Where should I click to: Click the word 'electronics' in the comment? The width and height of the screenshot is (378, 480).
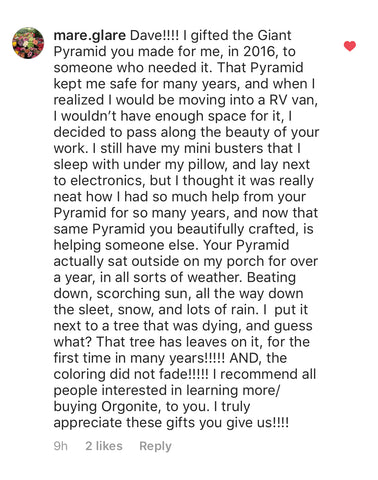(107, 181)
